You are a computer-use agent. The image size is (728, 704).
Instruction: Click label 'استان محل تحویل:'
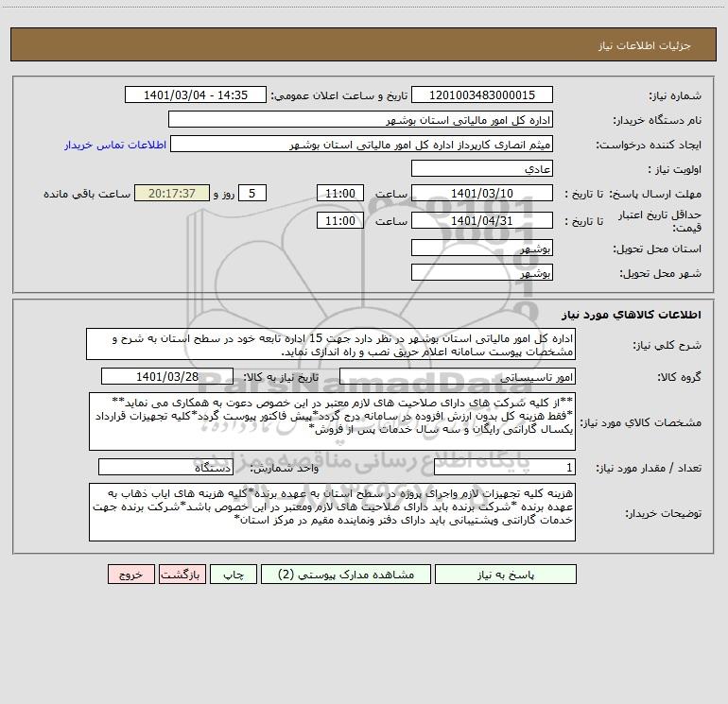(657, 249)
